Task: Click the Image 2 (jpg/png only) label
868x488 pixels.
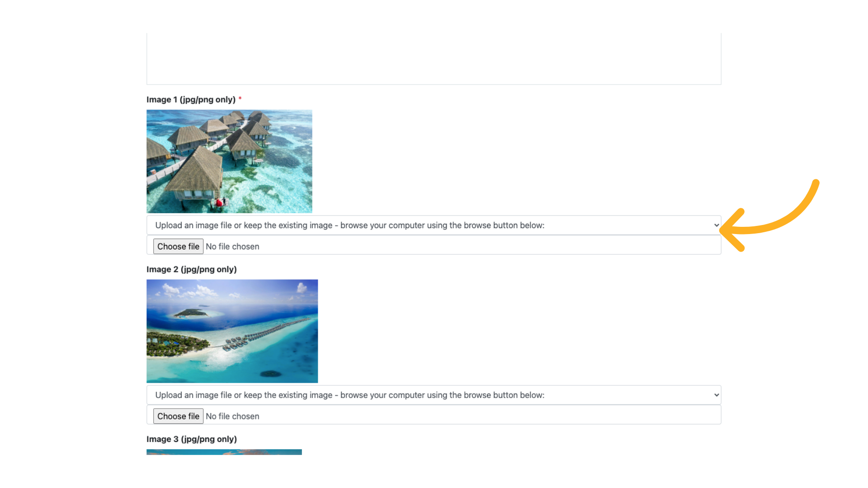Action: (191, 269)
